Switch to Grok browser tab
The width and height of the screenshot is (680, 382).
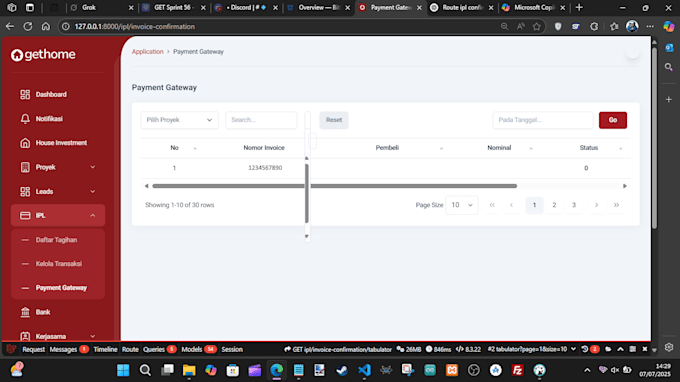tap(101, 8)
